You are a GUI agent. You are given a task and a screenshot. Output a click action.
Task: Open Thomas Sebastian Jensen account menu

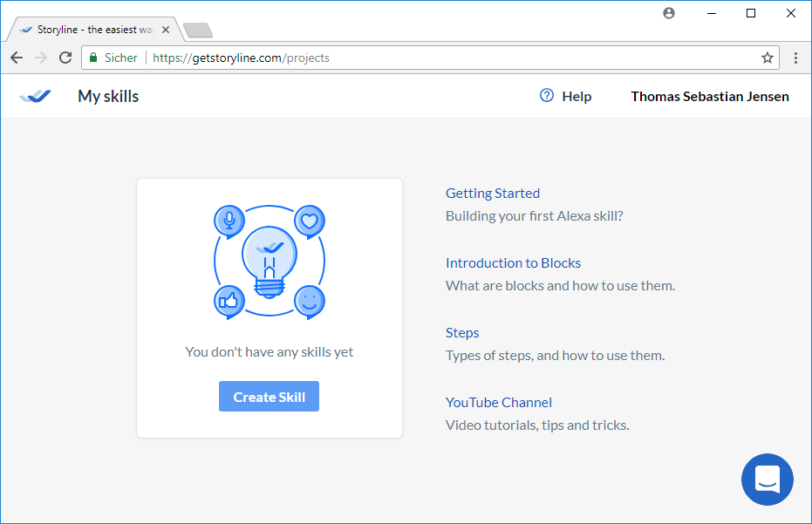[x=709, y=97]
